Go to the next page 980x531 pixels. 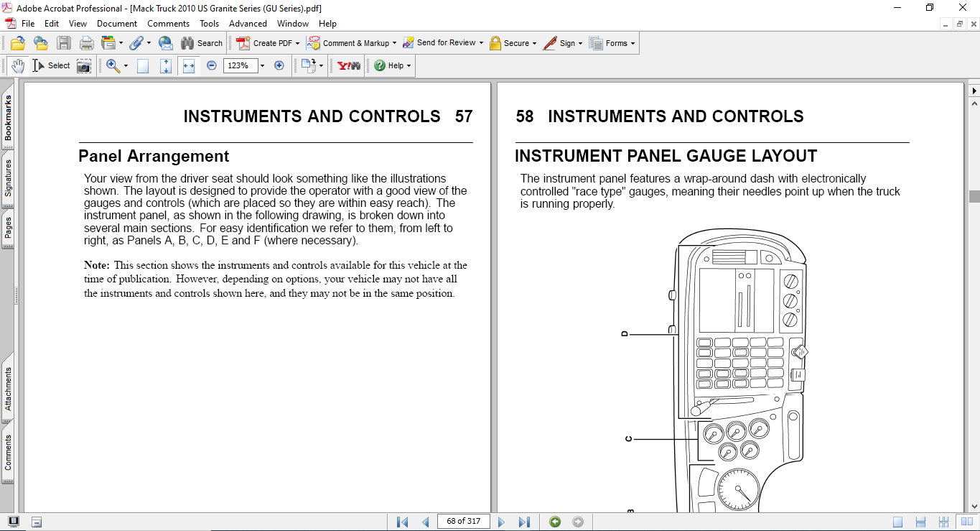coord(501,522)
